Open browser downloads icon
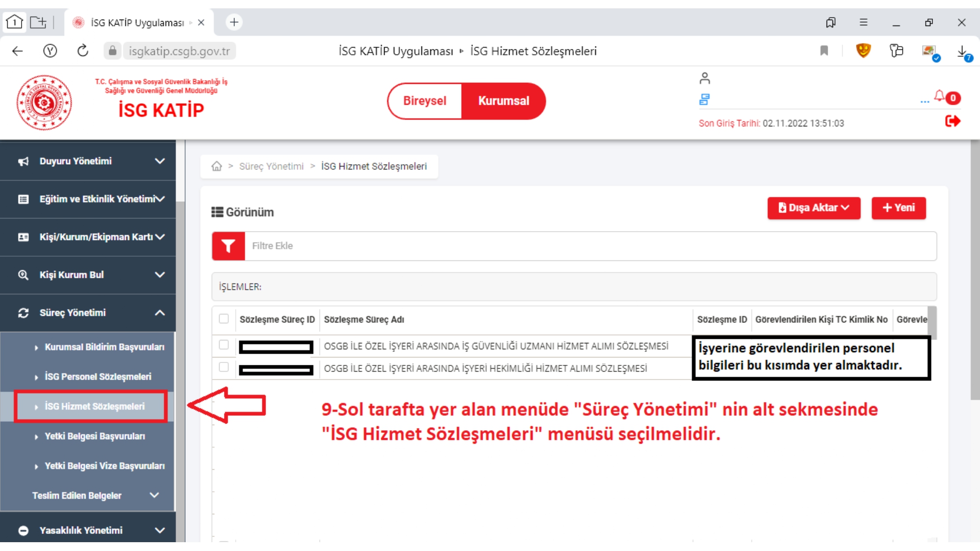 pos(962,52)
